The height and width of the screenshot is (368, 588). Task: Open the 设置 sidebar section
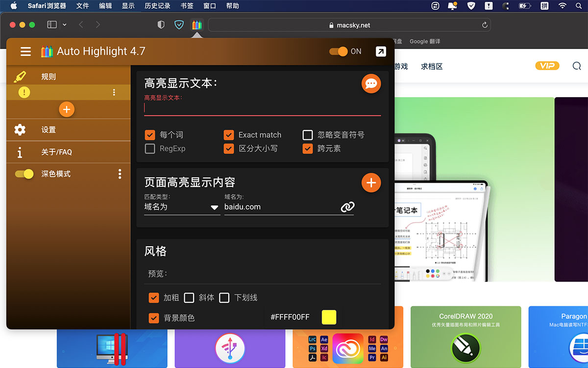pos(69,130)
